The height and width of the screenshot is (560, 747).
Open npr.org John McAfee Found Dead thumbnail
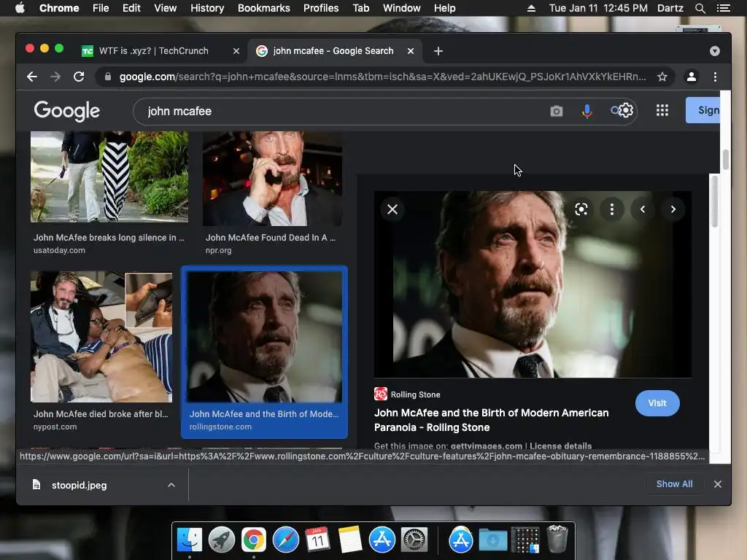(273, 179)
